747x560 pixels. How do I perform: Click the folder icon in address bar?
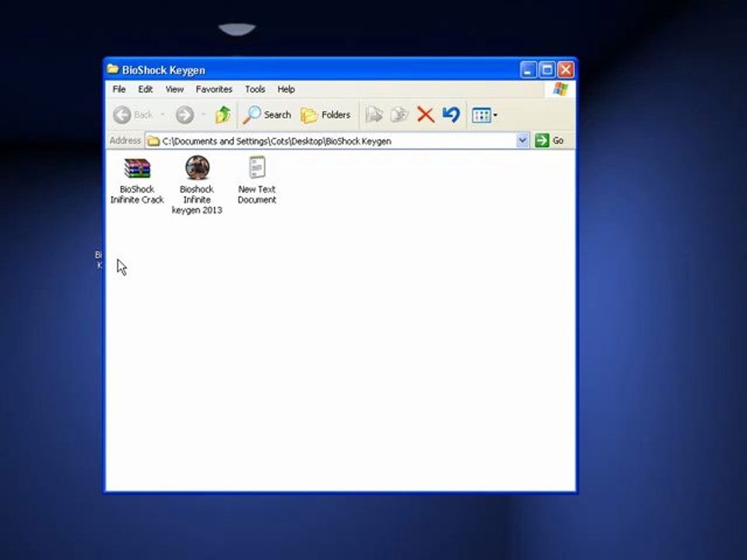pyautogui.click(x=153, y=141)
